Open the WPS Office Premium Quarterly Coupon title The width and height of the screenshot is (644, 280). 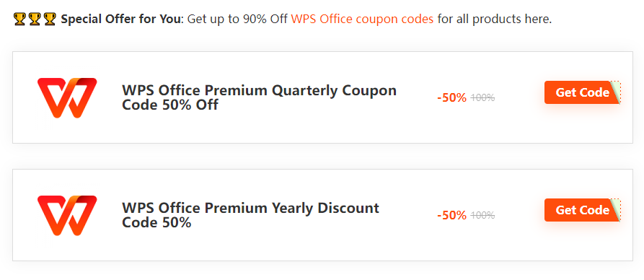259,98
